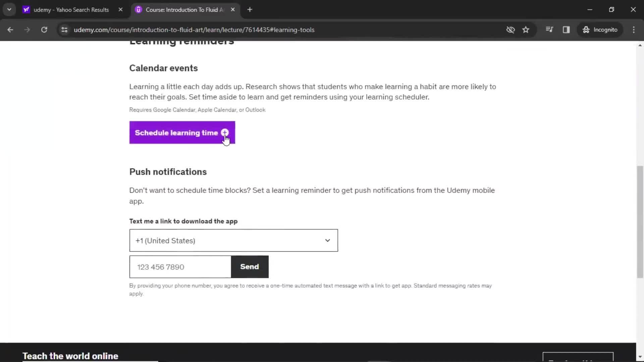Open a new browser tab
Image resolution: width=644 pixels, height=362 pixels.
point(250,10)
